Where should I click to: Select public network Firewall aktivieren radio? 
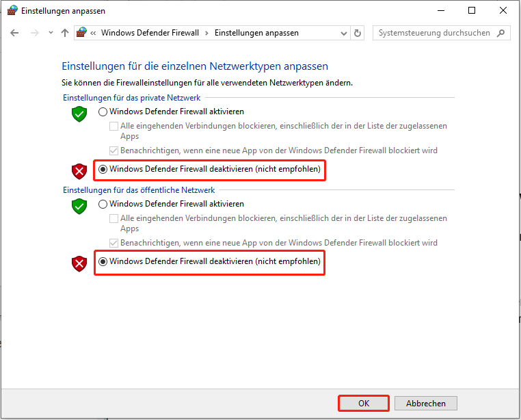click(x=103, y=204)
